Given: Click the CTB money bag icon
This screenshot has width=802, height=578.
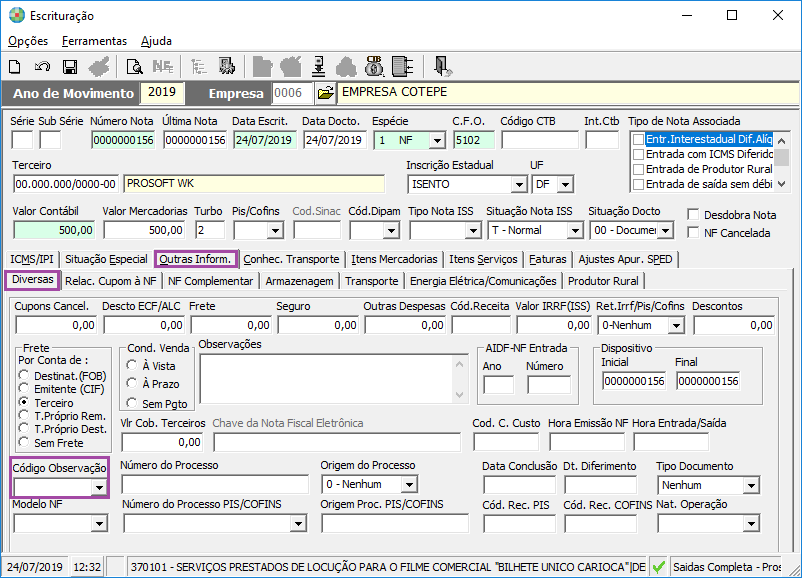Looking at the screenshot, I should (x=374, y=67).
